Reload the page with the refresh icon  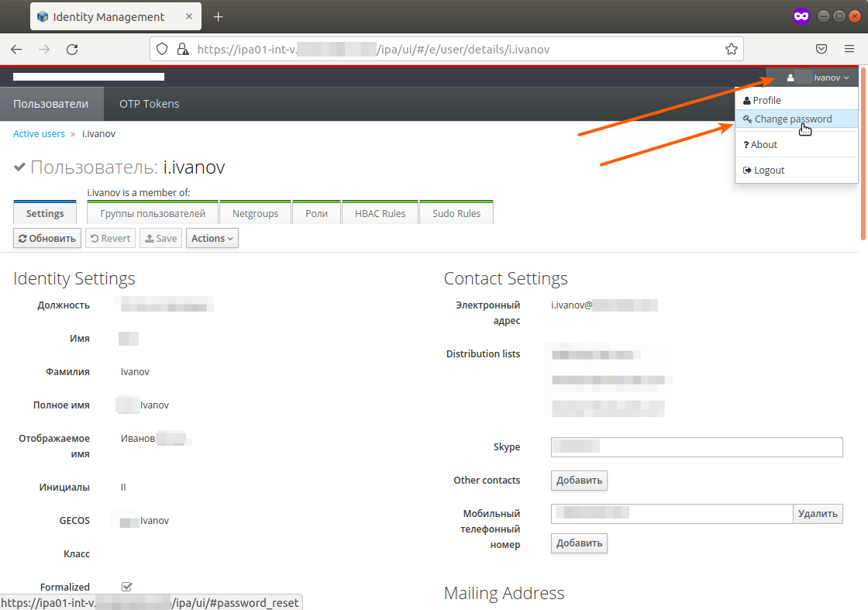point(72,49)
